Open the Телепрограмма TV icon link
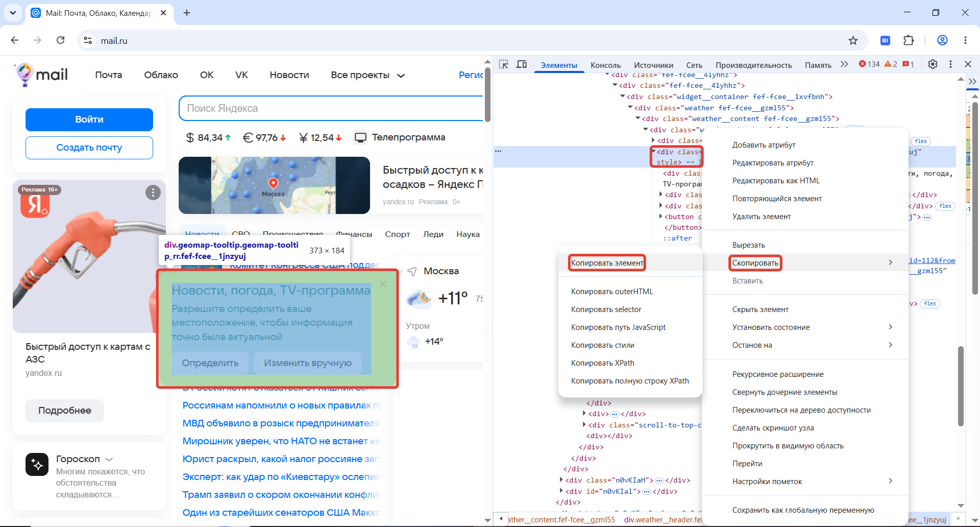The image size is (980, 527). point(360,137)
